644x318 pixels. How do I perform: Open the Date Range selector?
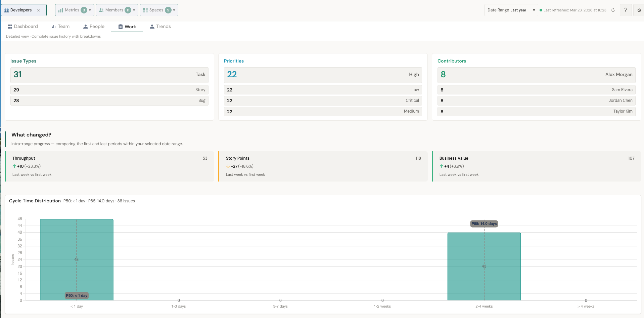click(x=511, y=10)
